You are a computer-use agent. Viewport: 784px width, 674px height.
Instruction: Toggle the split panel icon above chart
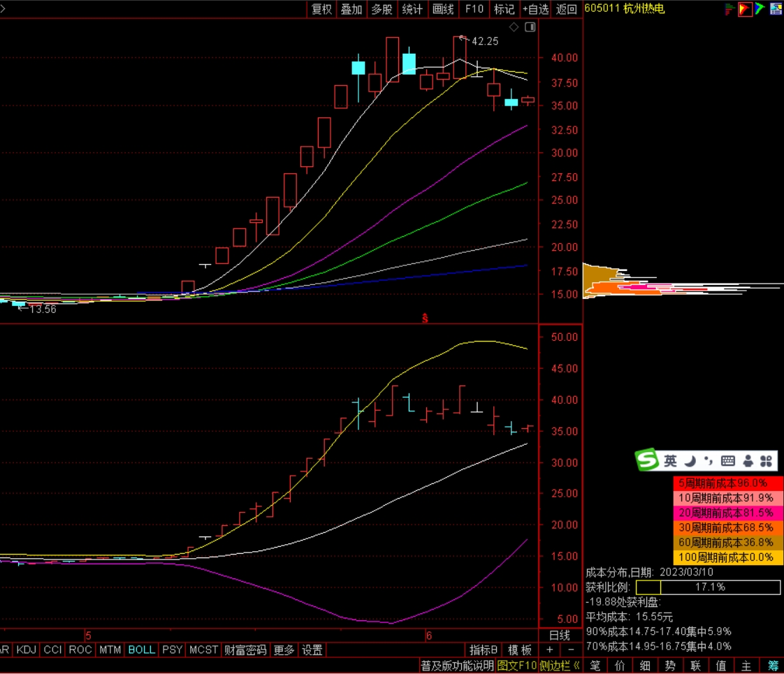(x=530, y=27)
